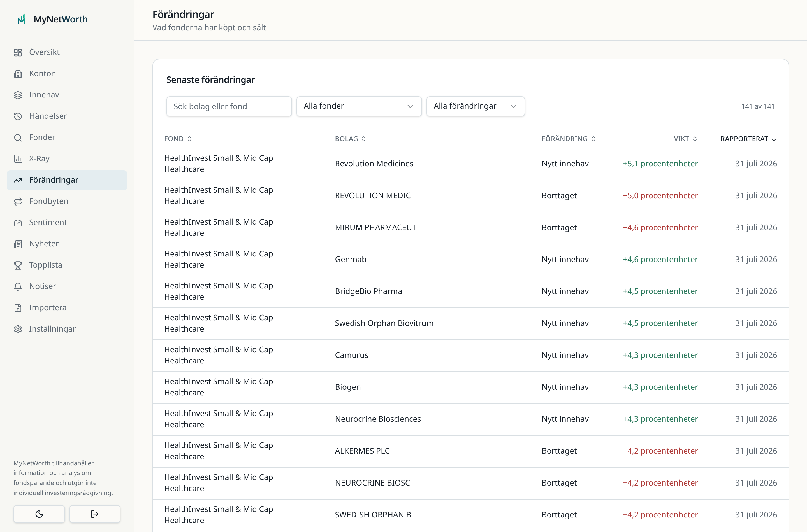This screenshot has width=807, height=532.
Task: Open the Alla fonder dropdown
Action: coord(359,106)
